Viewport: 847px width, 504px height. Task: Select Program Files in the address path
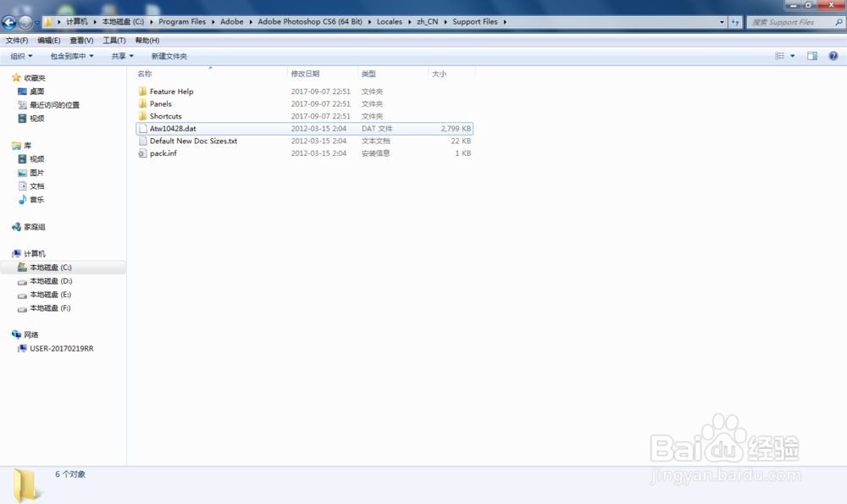pos(182,22)
